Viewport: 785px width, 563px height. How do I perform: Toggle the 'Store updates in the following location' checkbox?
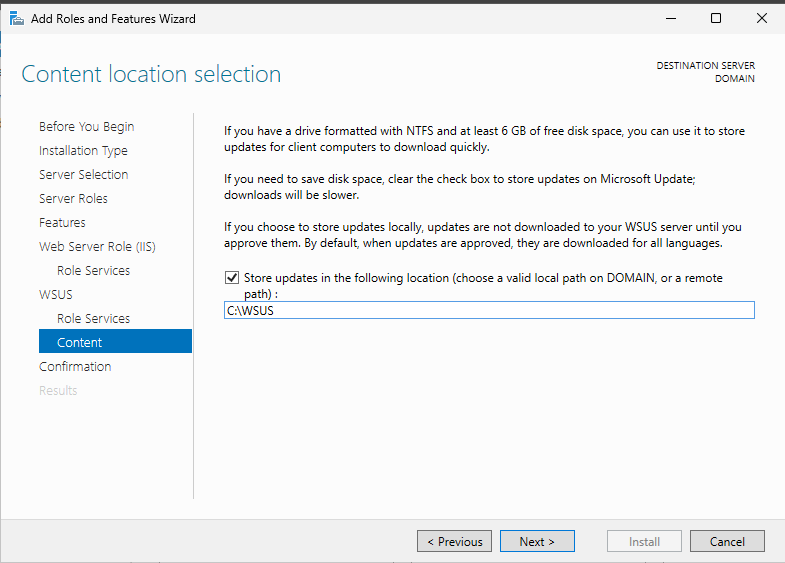pos(232,278)
